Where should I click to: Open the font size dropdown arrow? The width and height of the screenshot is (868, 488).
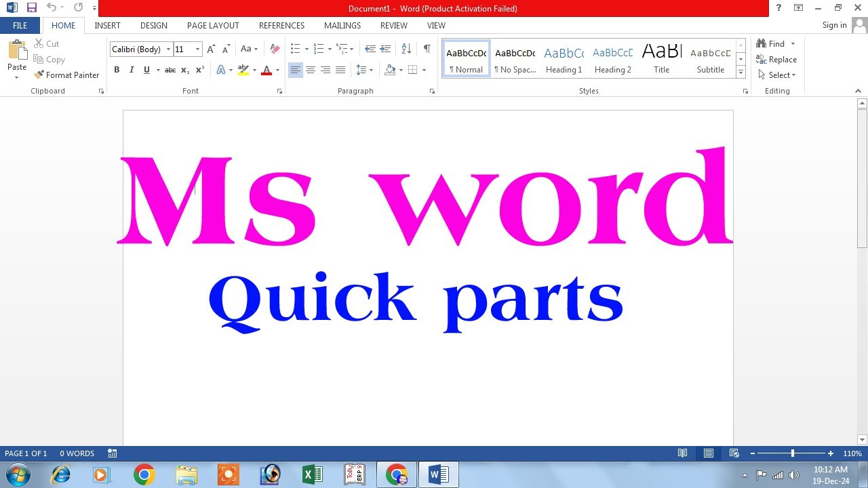click(197, 49)
